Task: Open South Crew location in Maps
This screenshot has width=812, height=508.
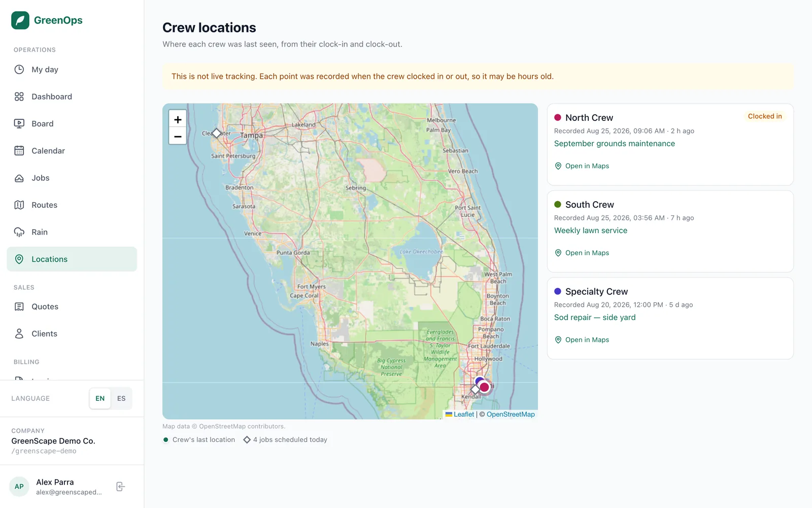Action: 582,253
